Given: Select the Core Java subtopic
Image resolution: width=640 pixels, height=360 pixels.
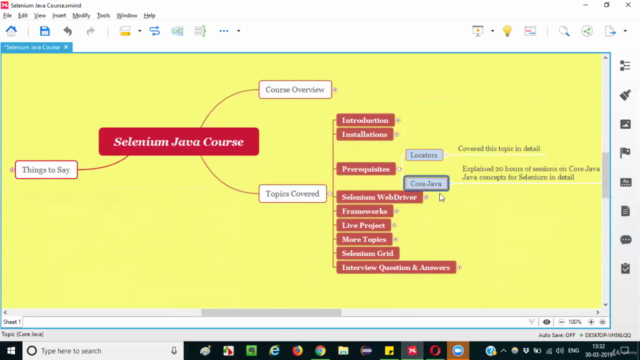Looking at the screenshot, I should pos(426,184).
